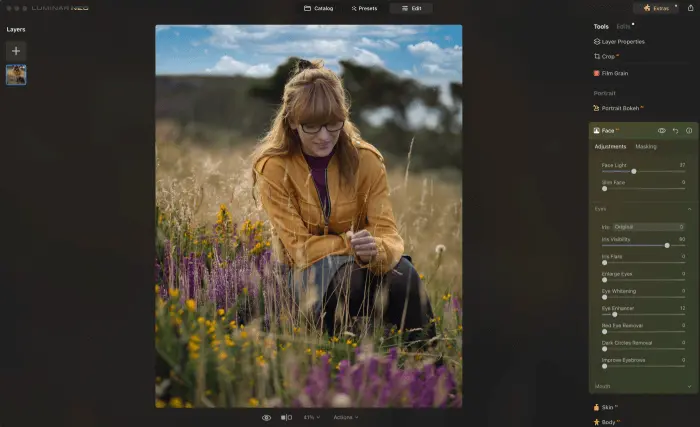Click the Iris Visibility slider handle
The image size is (700, 427).
667,246
